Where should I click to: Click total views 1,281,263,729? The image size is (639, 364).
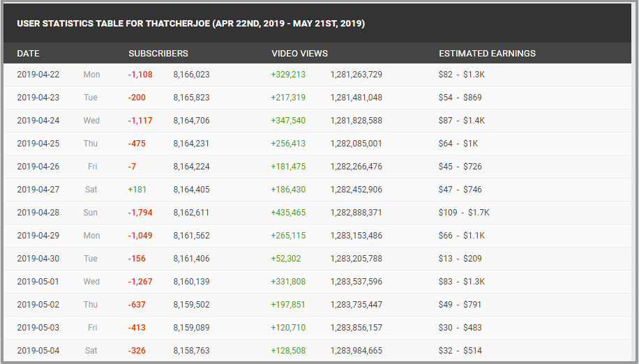tap(356, 75)
